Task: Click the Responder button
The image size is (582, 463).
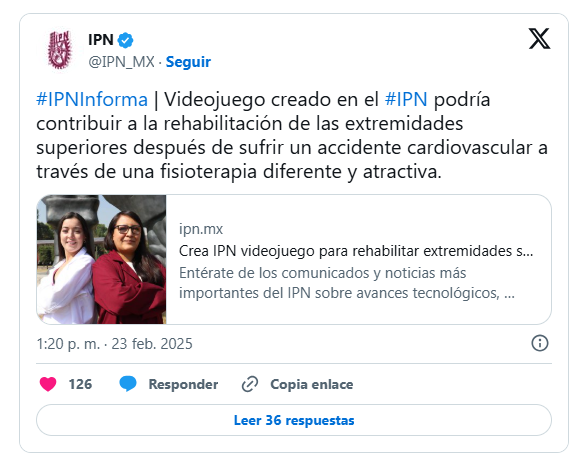Action: click(183, 384)
